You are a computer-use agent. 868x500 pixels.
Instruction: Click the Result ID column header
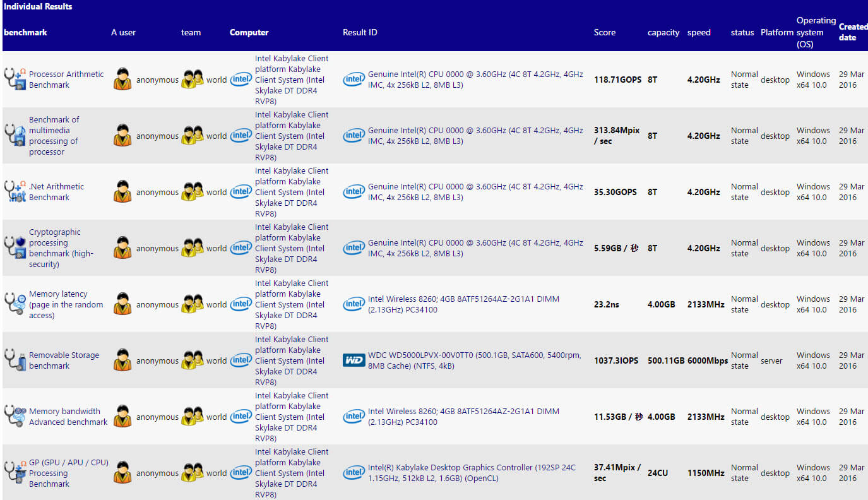click(x=360, y=32)
